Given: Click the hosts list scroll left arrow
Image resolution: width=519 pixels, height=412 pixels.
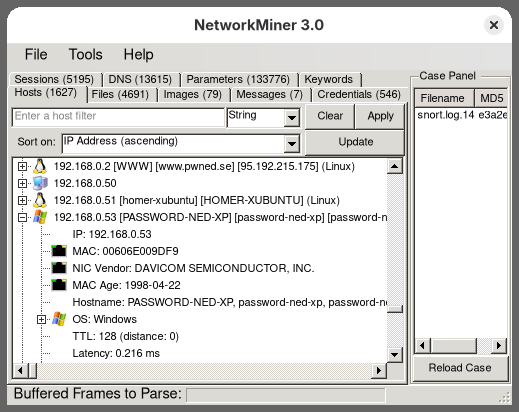Looking at the screenshot, I should [21, 370].
